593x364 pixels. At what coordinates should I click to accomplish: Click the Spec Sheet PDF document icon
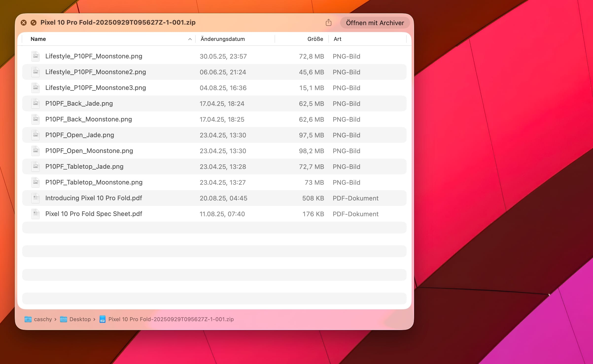point(35,214)
